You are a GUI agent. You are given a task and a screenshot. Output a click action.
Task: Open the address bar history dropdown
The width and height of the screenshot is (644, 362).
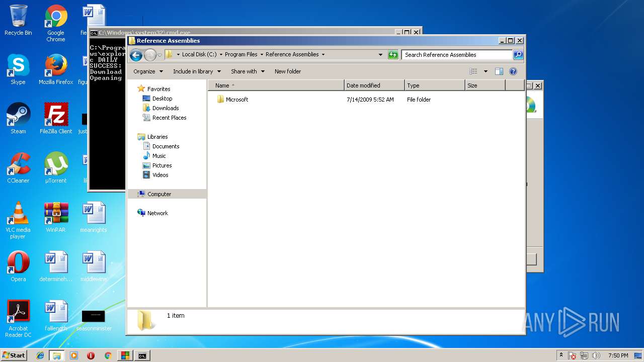tap(380, 54)
